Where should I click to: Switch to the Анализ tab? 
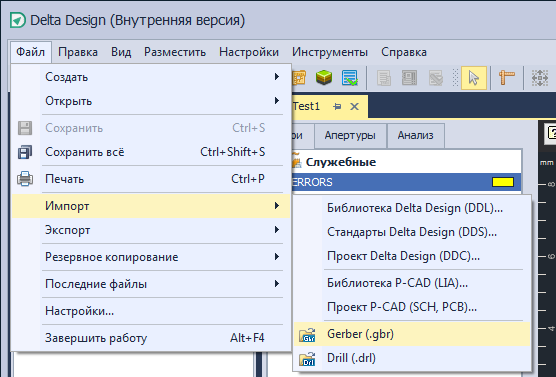(x=415, y=135)
